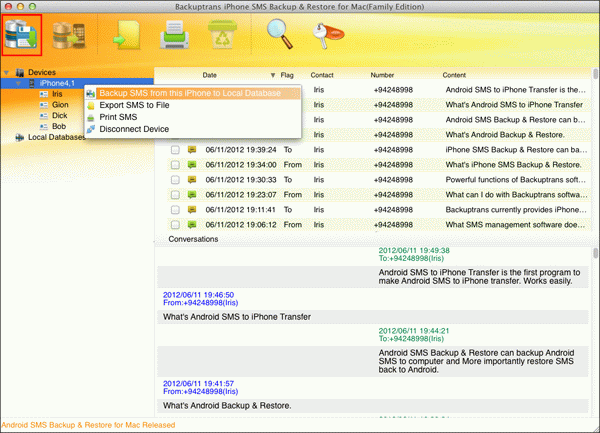Click the conversation bubble 'What's Android SMS to iPhone Transfer'
This screenshot has width=600, height=433.
tap(373, 317)
